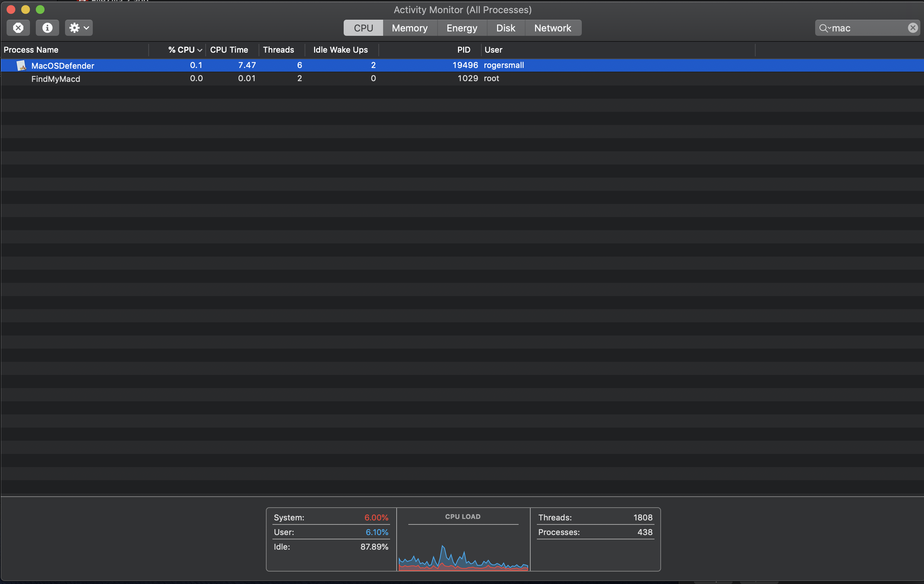
Task: Switch to the Memory tab
Action: [409, 28]
